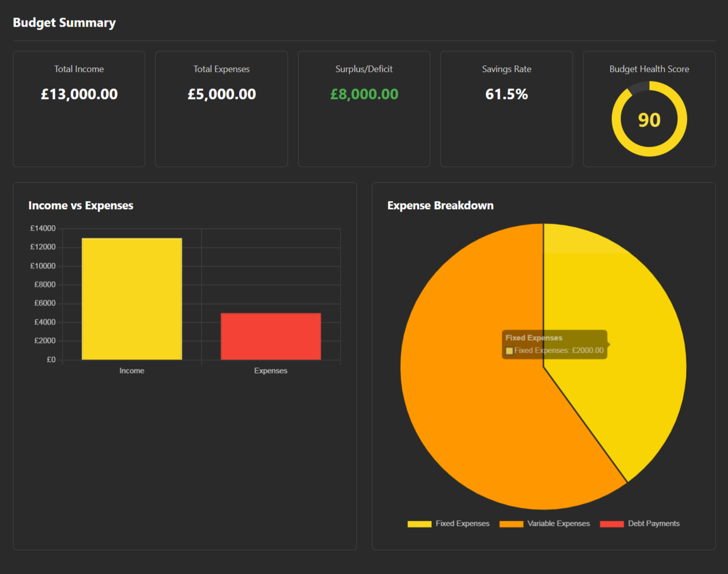Click red legend swatch for Debt Payments
Viewport: 728px width, 574px height.
click(612, 524)
